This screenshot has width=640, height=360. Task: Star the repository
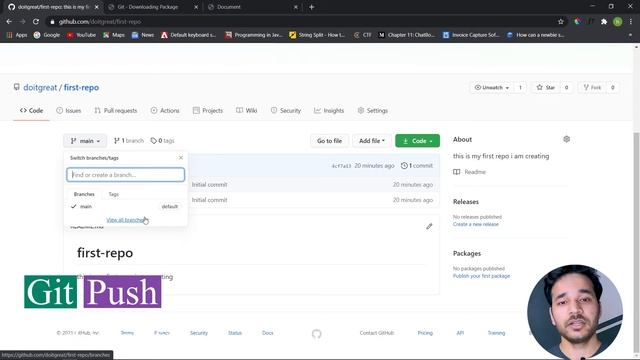pyautogui.click(x=546, y=87)
